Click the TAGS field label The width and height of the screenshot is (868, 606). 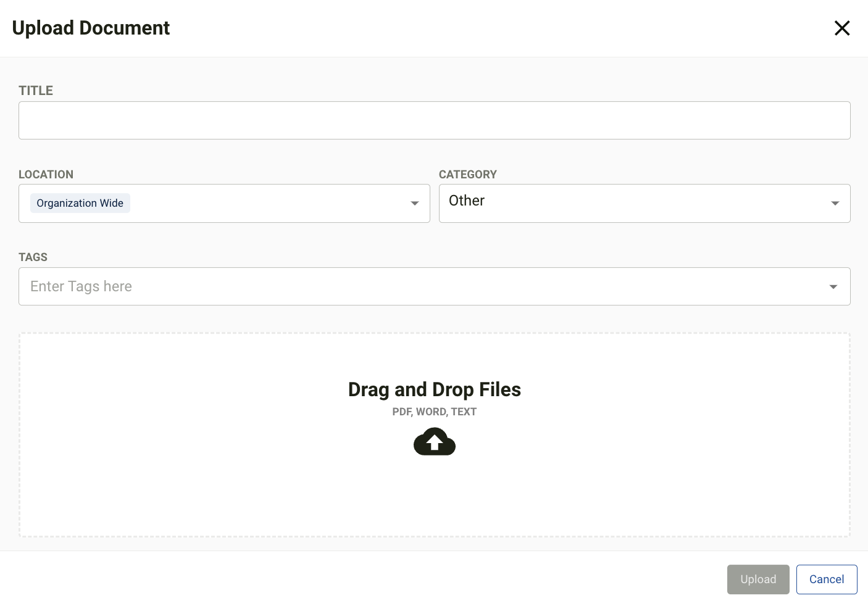coord(33,257)
